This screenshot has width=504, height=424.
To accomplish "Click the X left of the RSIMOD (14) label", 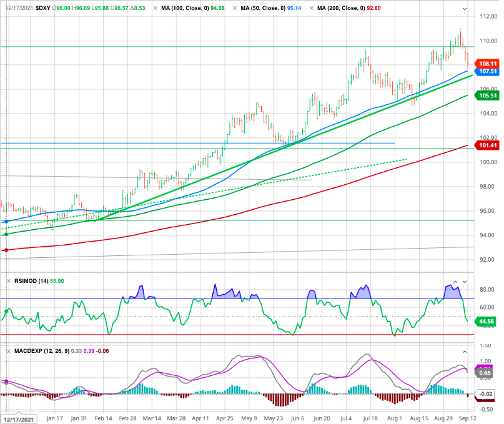I will coord(7,282).
